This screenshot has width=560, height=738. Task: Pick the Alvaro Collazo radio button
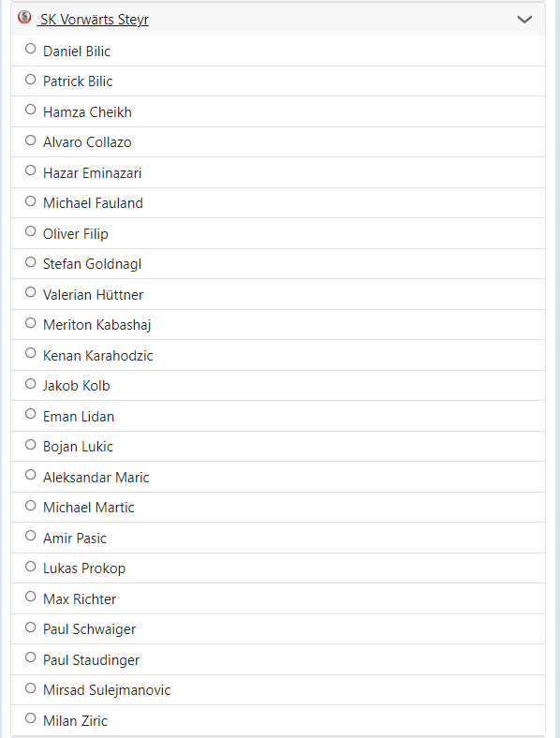tap(31, 140)
